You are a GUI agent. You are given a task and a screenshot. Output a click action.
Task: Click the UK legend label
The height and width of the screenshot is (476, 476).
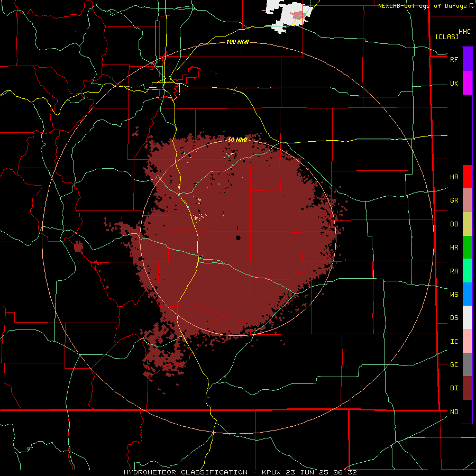pos(454,83)
